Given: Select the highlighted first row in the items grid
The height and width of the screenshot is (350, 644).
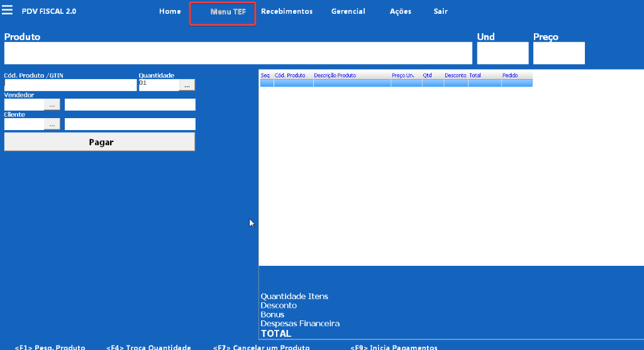Looking at the screenshot, I should tap(396, 83).
